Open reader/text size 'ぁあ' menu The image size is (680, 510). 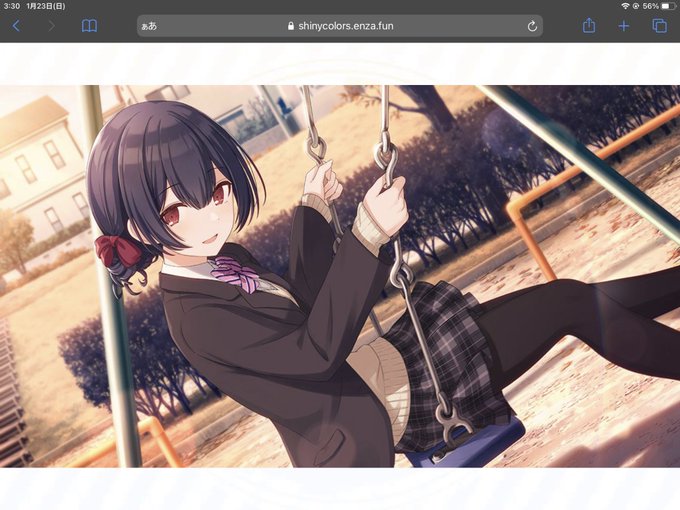(149, 26)
